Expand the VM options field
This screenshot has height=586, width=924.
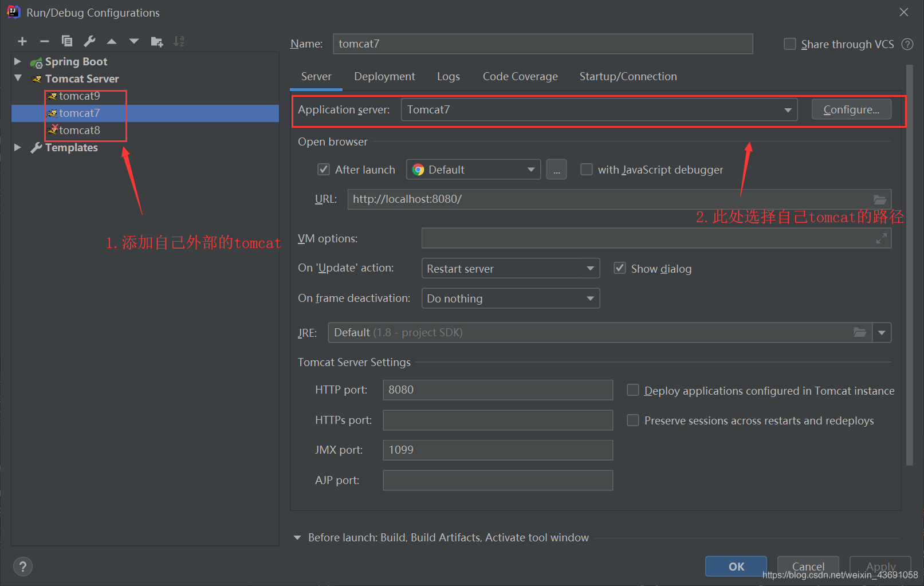882,238
